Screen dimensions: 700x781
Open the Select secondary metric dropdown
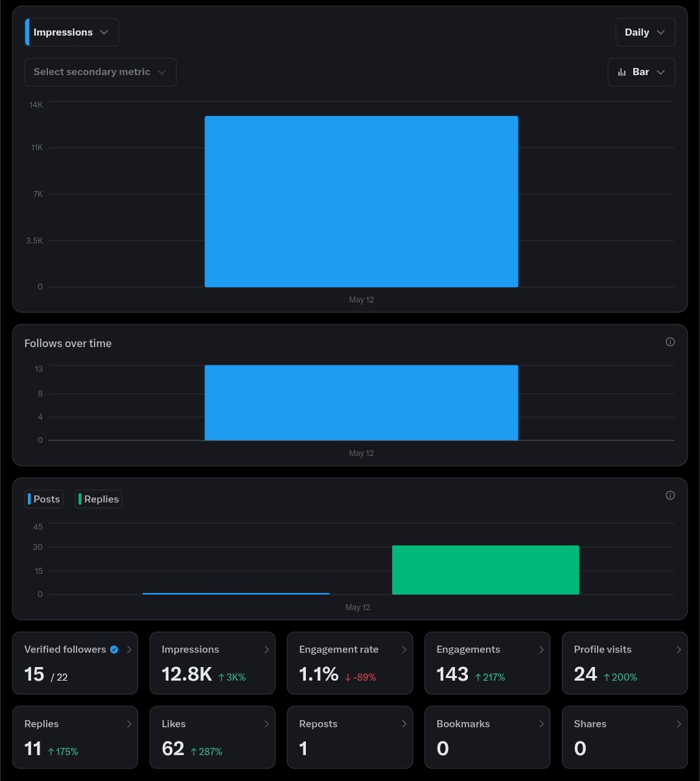pos(100,72)
